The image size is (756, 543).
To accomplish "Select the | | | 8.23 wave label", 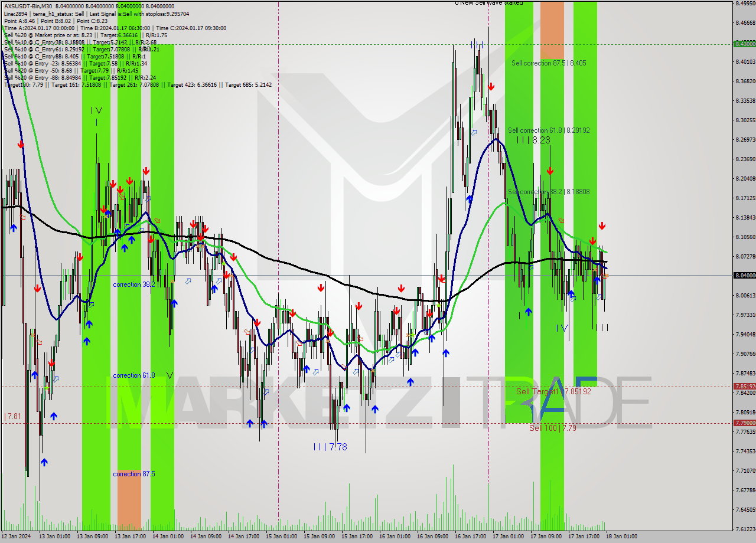I will [533, 140].
